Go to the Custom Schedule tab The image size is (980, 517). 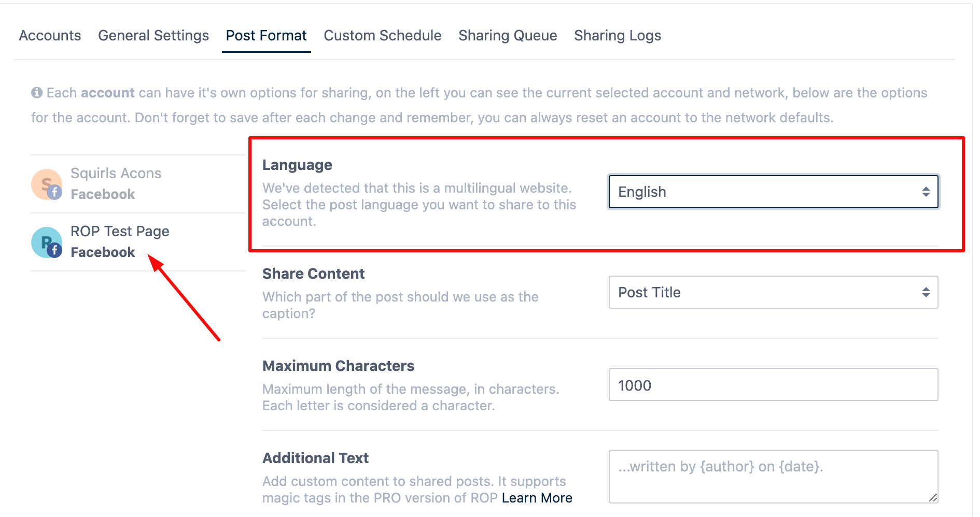[383, 35]
